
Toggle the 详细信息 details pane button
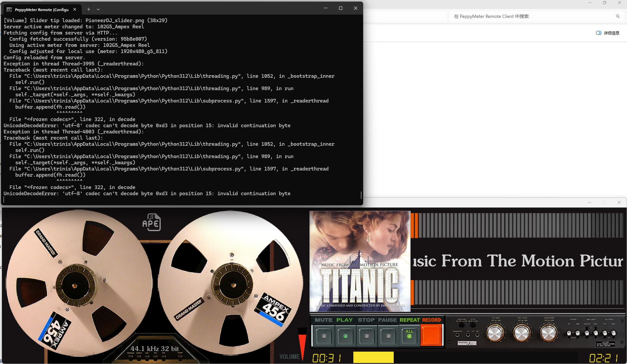click(x=607, y=33)
